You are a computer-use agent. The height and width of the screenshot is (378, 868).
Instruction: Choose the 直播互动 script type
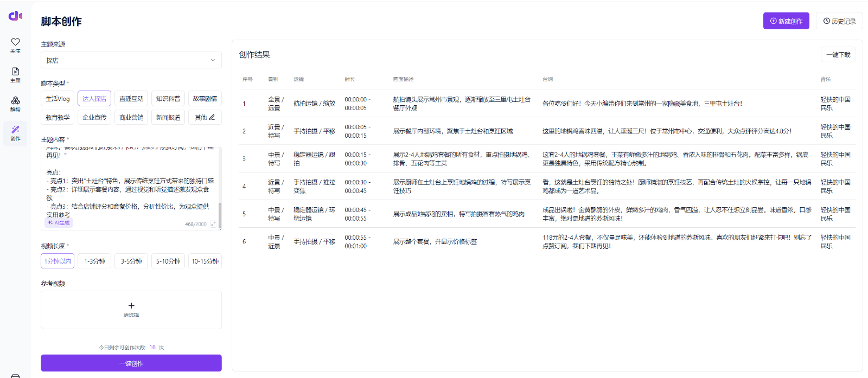click(131, 99)
